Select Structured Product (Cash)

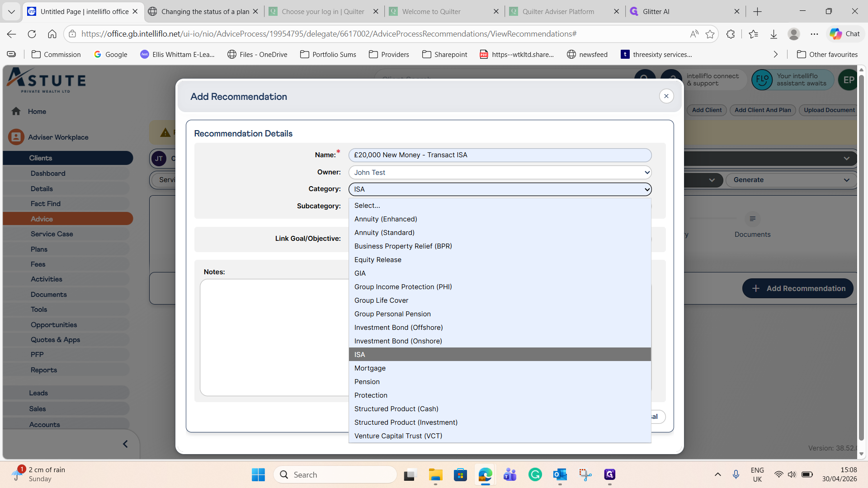500,408
